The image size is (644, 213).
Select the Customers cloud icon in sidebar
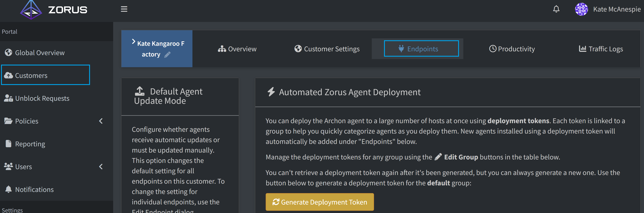[x=9, y=75]
